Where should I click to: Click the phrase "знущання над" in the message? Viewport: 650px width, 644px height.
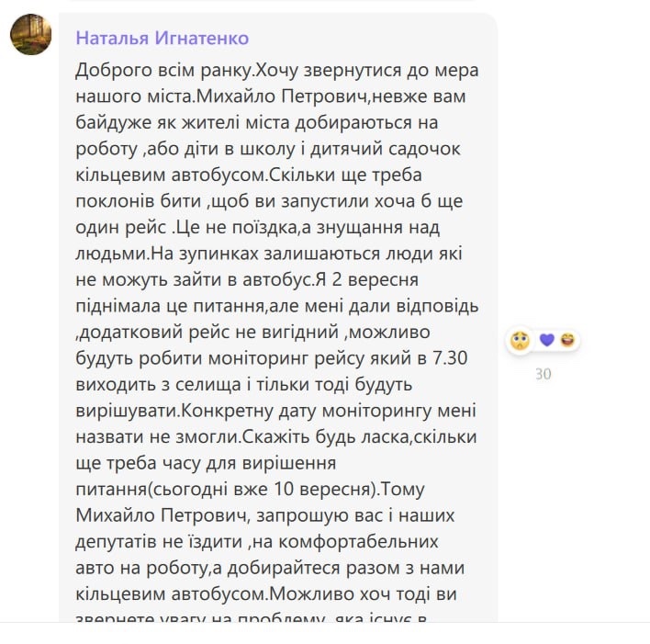coord(377,228)
